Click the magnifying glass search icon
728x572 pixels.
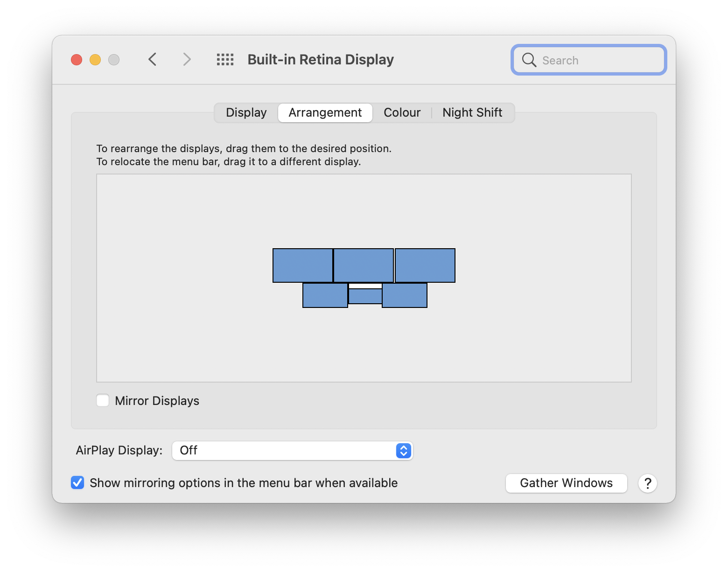(x=529, y=60)
